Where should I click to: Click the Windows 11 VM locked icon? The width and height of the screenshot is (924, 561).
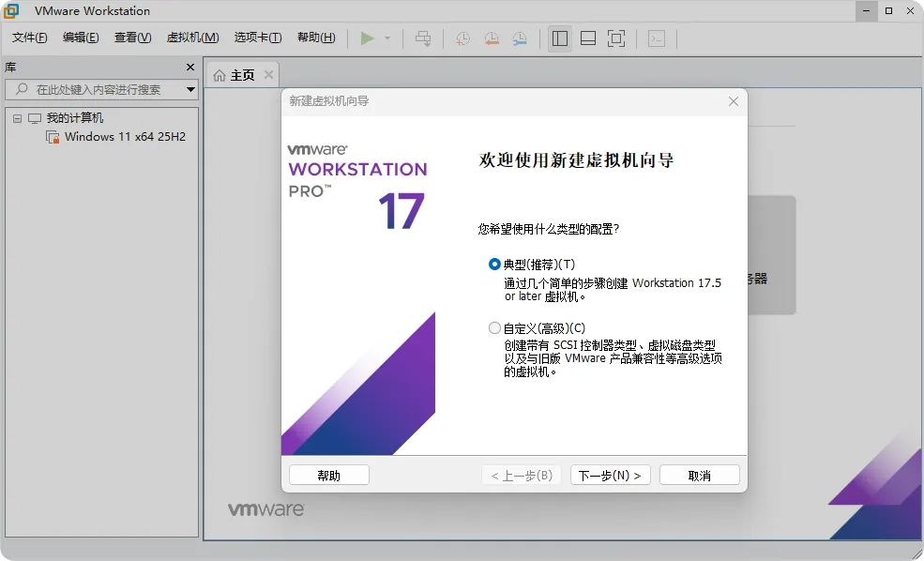(x=53, y=137)
